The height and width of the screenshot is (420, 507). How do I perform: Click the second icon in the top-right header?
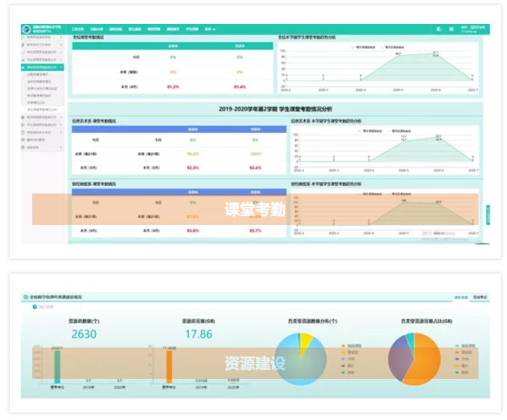[x=450, y=29]
